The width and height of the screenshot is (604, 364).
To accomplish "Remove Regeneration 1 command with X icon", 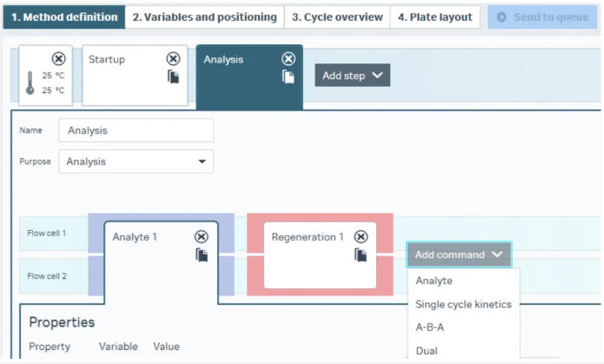I will click(361, 236).
